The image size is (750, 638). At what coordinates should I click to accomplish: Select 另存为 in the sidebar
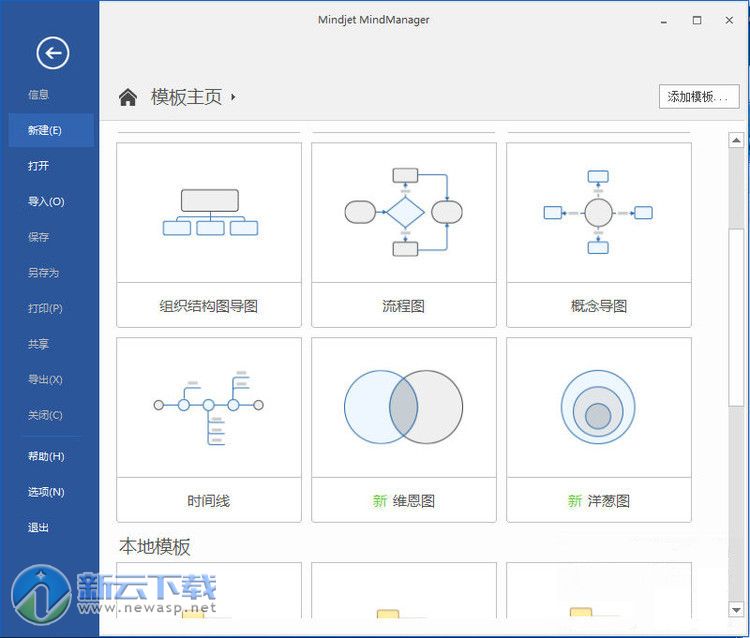(x=43, y=273)
